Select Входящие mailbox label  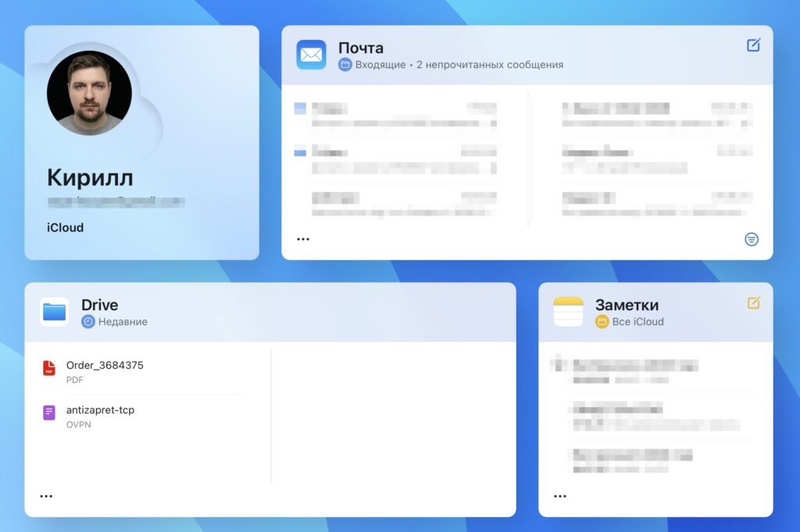380,65
